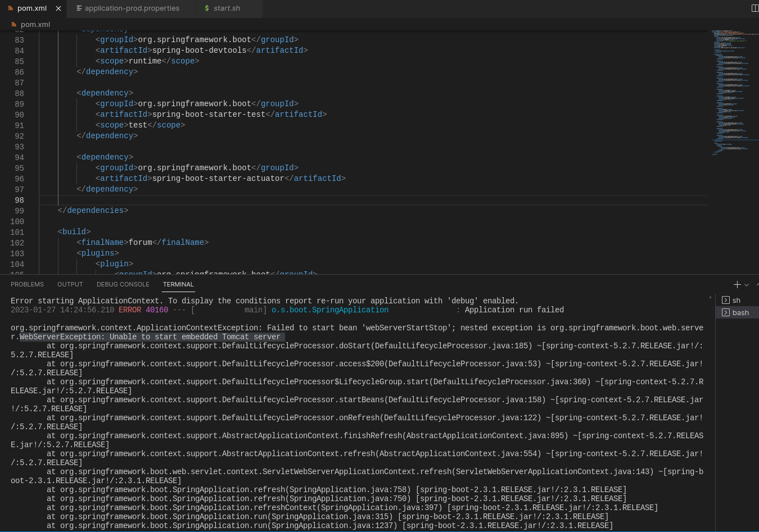
Task: Switch to the pom.xml editor tab
Action: click(x=32, y=8)
